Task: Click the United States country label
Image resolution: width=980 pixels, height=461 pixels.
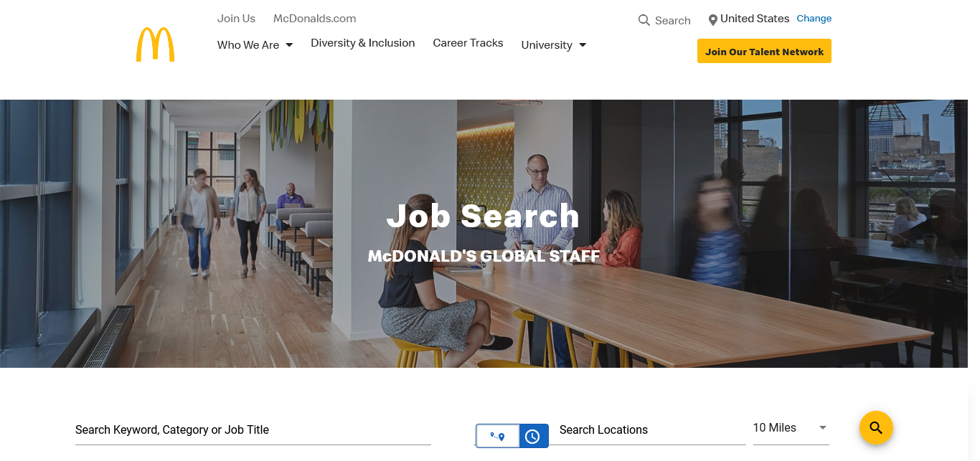Action: tap(755, 19)
